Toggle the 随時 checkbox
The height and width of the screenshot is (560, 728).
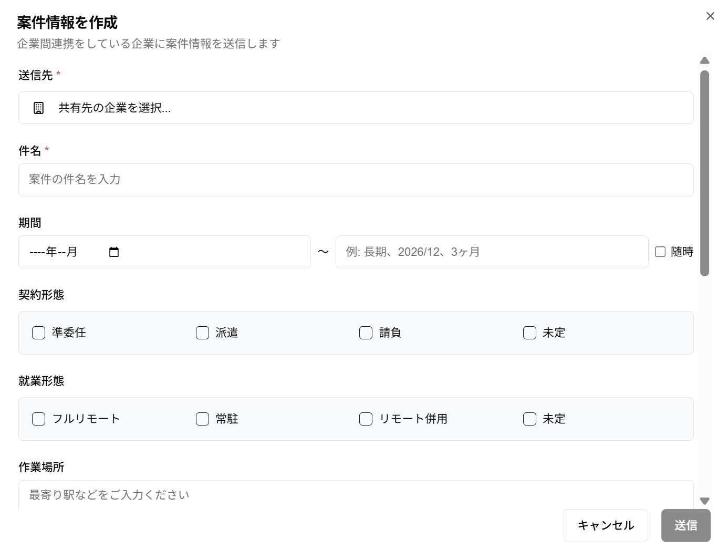[660, 252]
